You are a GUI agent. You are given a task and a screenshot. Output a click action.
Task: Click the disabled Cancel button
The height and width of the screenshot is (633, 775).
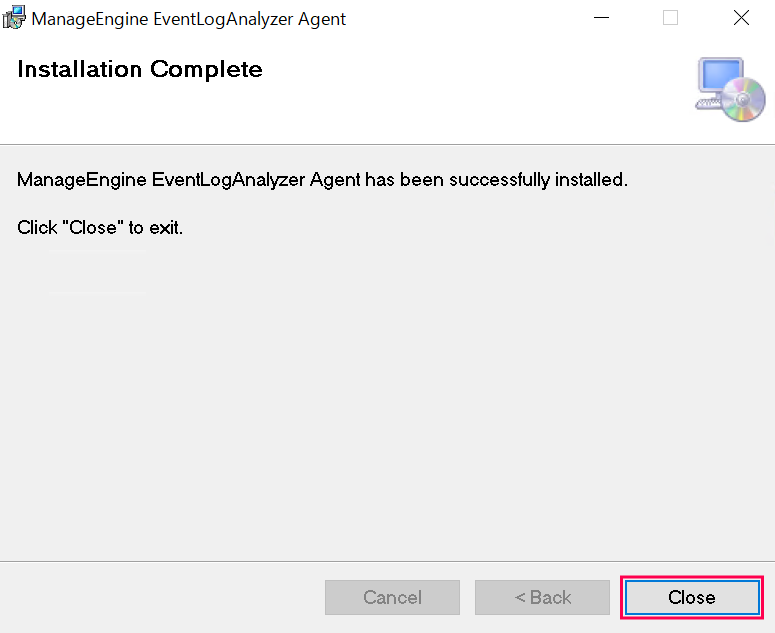392,597
